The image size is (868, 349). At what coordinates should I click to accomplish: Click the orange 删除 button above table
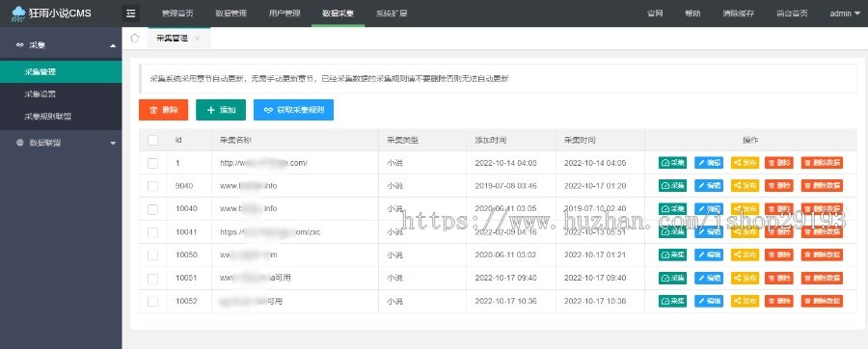tap(163, 110)
